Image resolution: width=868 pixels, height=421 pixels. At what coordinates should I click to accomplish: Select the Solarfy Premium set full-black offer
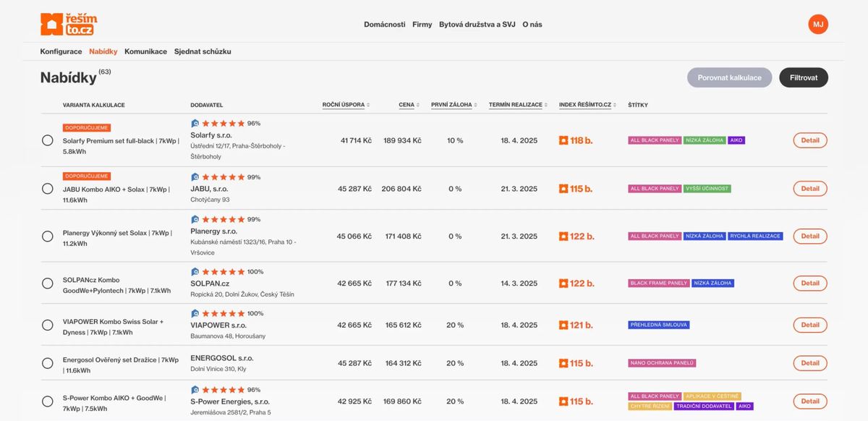coord(47,140)
